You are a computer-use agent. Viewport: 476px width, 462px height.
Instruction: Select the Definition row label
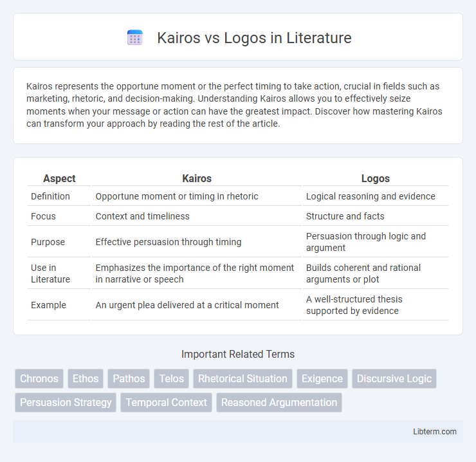[50, 196]
